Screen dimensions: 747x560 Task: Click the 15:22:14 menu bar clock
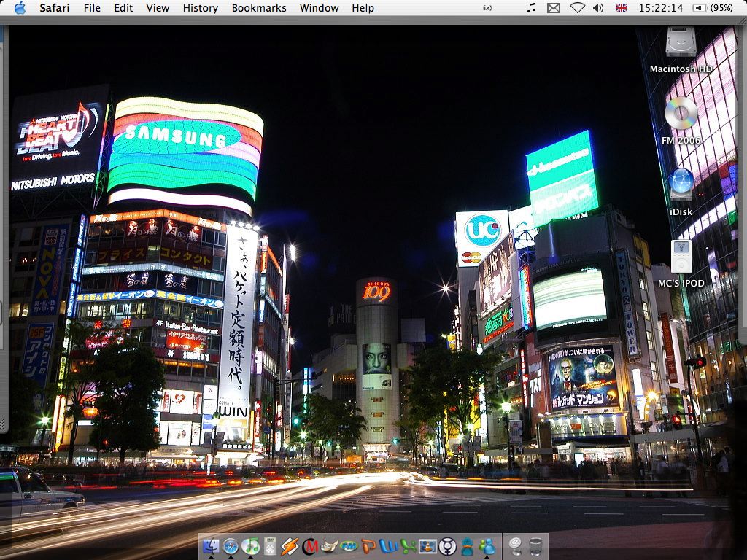[661, 8]
